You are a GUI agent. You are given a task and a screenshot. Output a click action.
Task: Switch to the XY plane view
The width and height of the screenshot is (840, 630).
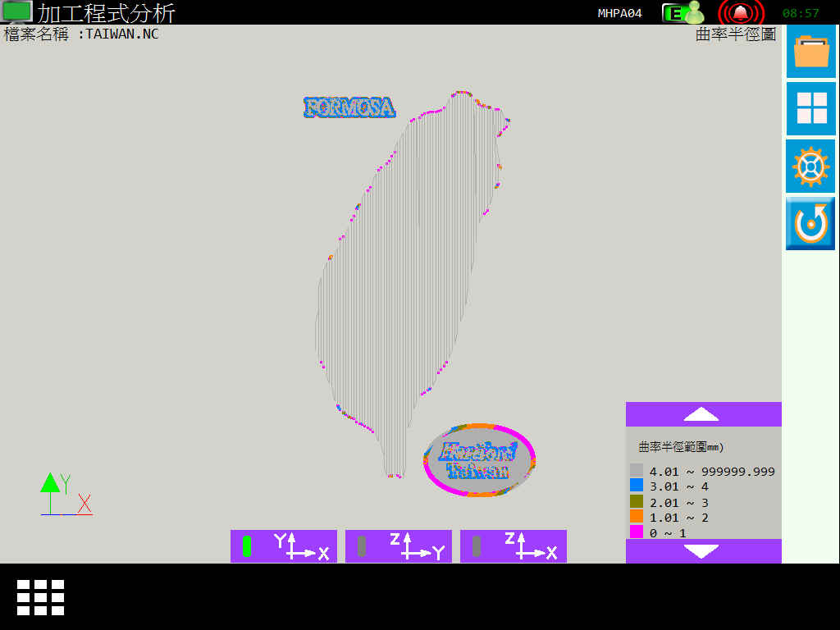[x=284, y=546]
